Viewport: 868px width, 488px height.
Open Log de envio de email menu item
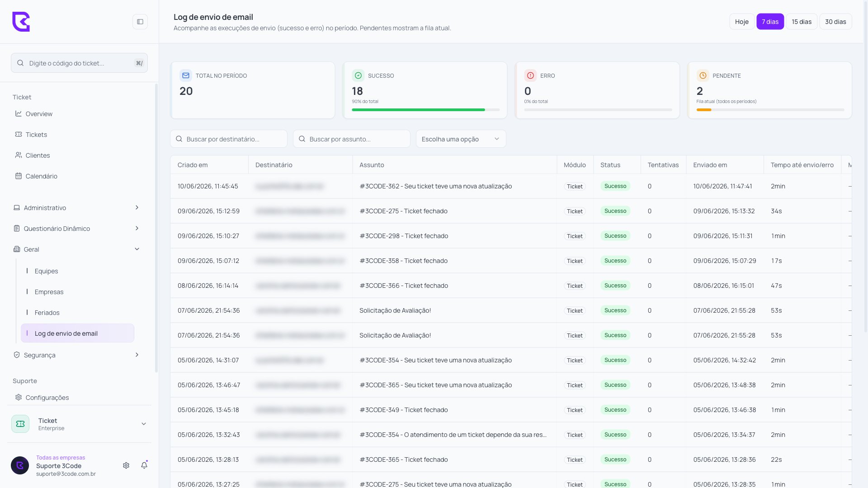click(x=77, y=333)
